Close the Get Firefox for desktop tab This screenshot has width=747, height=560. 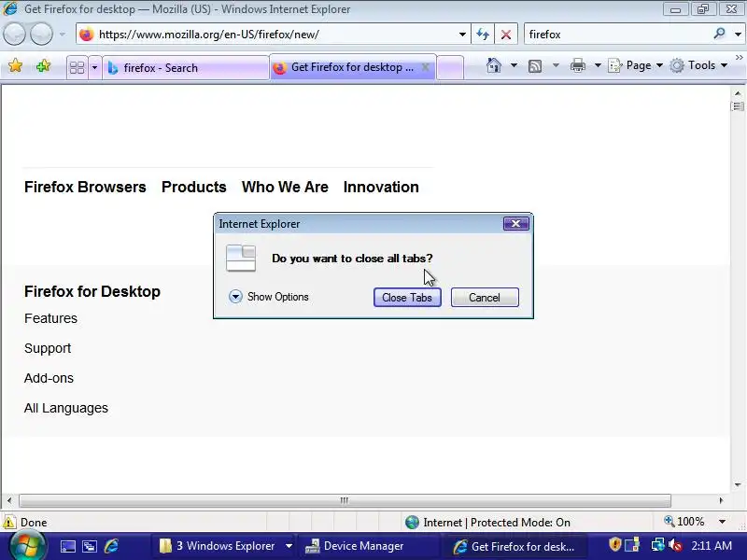(x=426, y=67)
